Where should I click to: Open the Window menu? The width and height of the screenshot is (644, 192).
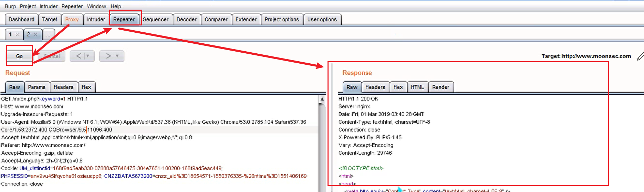point(96,6)
